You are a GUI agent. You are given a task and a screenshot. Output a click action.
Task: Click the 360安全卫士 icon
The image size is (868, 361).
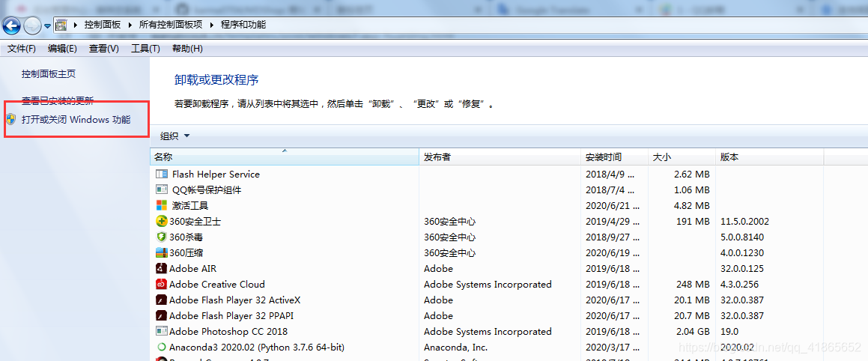[x=161, y=222]
